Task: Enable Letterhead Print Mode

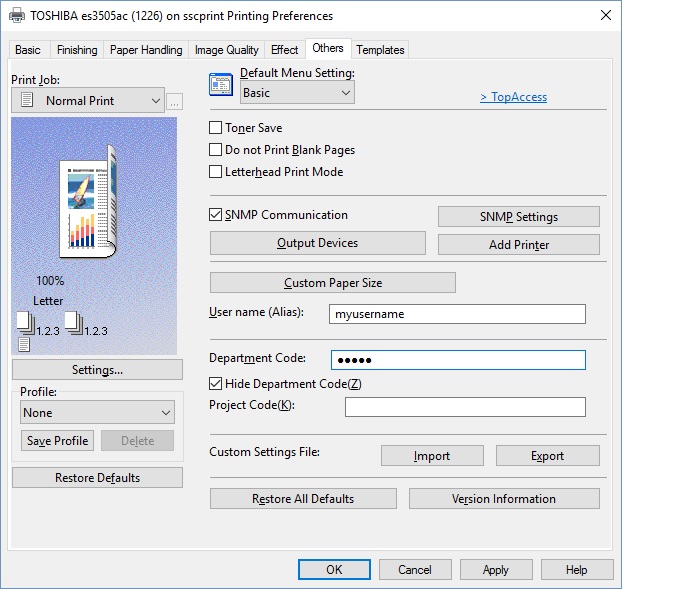Action: tap(216, 171)
